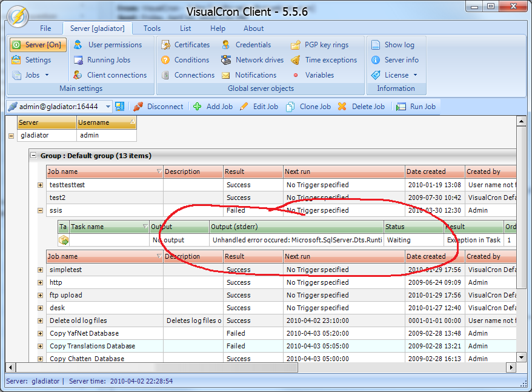The height and width of the screenshot is (392, 532).
Task: Open Time exceptions settings
Action: point(295,60)
